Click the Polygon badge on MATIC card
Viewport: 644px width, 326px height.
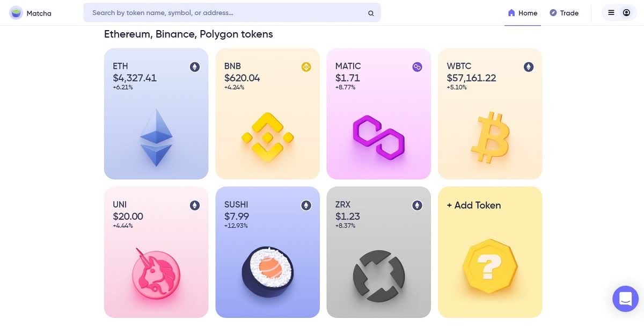(417, 67)
